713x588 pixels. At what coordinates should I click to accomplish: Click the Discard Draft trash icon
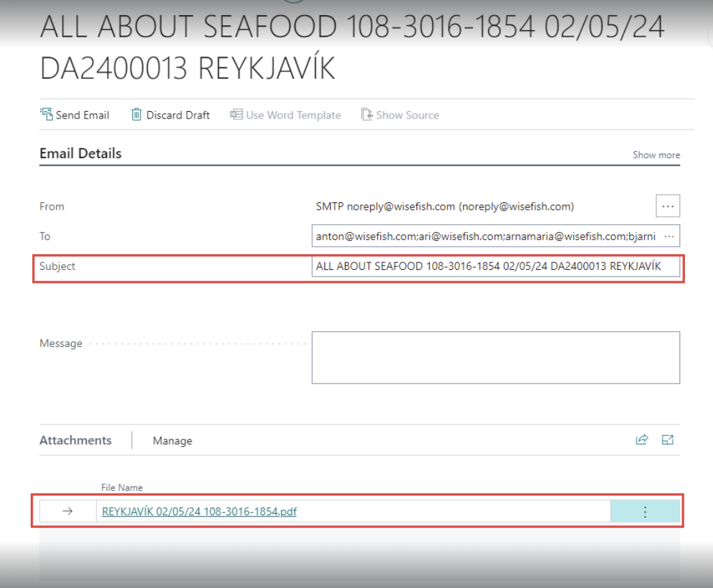pyautogui.click(x=136, y=114)
